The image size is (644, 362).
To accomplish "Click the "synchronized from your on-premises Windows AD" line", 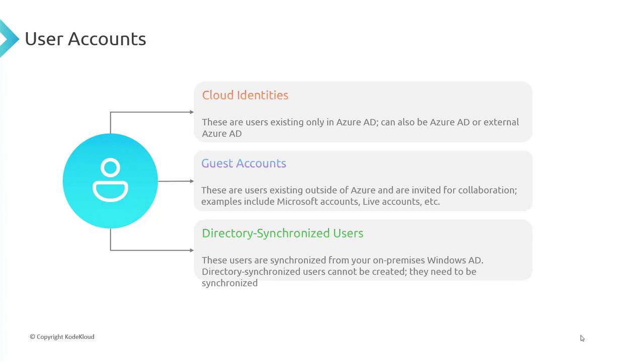I will coord(342,260).
